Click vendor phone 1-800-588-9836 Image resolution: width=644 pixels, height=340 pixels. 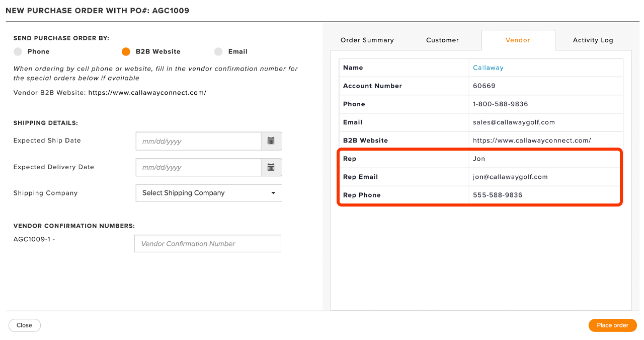(500, 104)
